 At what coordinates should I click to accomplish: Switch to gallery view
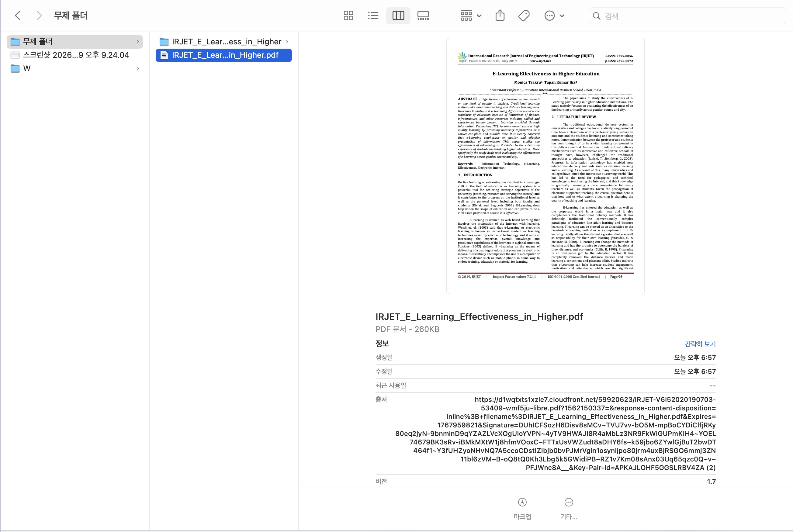click(x=423, y=16)
